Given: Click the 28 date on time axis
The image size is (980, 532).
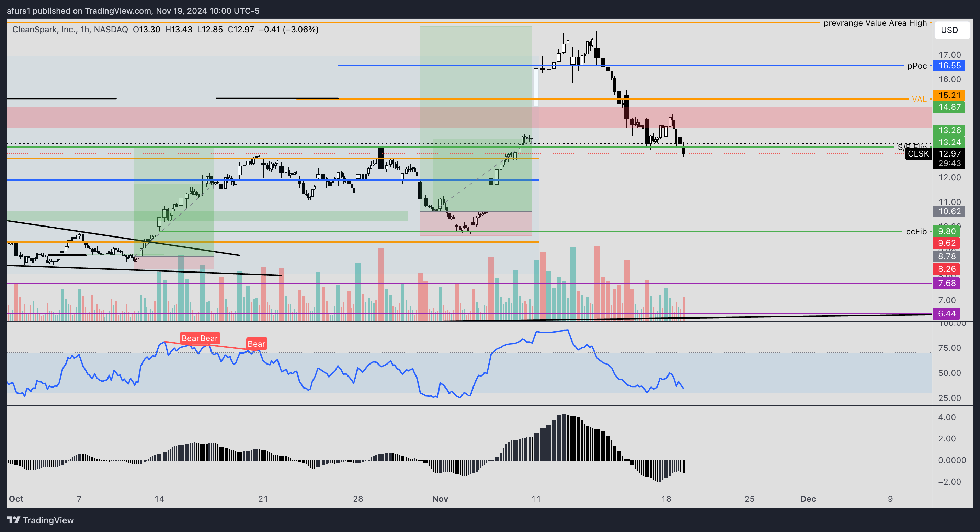Looking at the screenshot, I should [358, 499].
